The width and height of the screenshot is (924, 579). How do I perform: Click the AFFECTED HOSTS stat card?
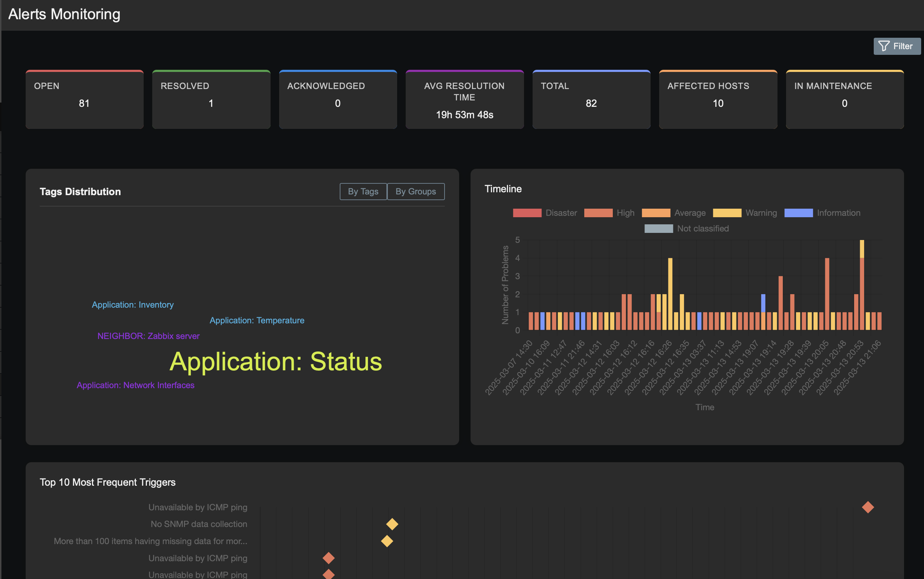pyautogui.click(x=718, y=100)
